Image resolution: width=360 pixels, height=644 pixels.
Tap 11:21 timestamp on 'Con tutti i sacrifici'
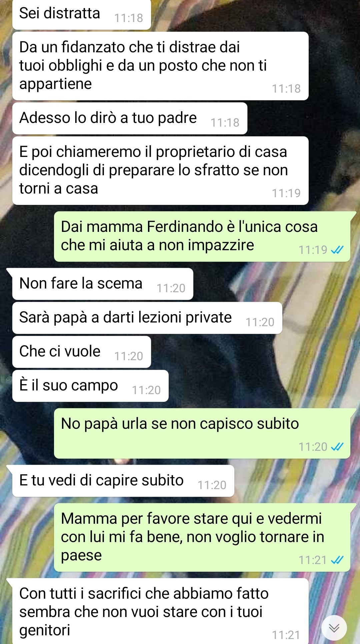pos(286,635)
